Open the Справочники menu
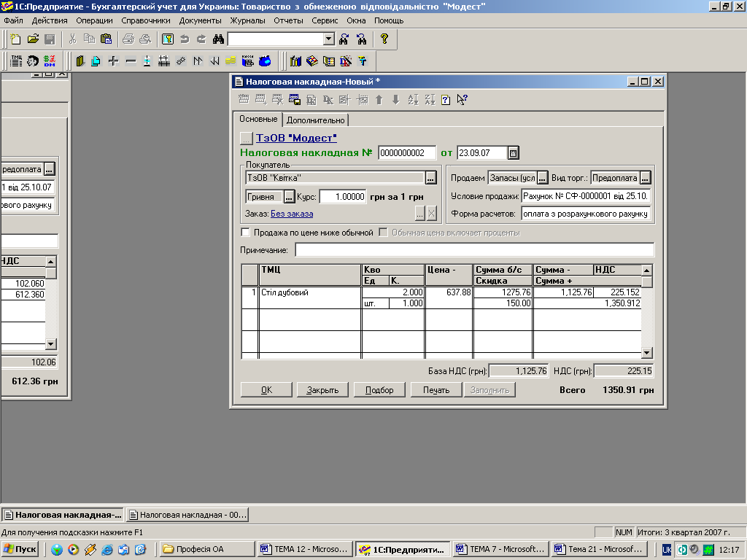 tap(146, 20)
